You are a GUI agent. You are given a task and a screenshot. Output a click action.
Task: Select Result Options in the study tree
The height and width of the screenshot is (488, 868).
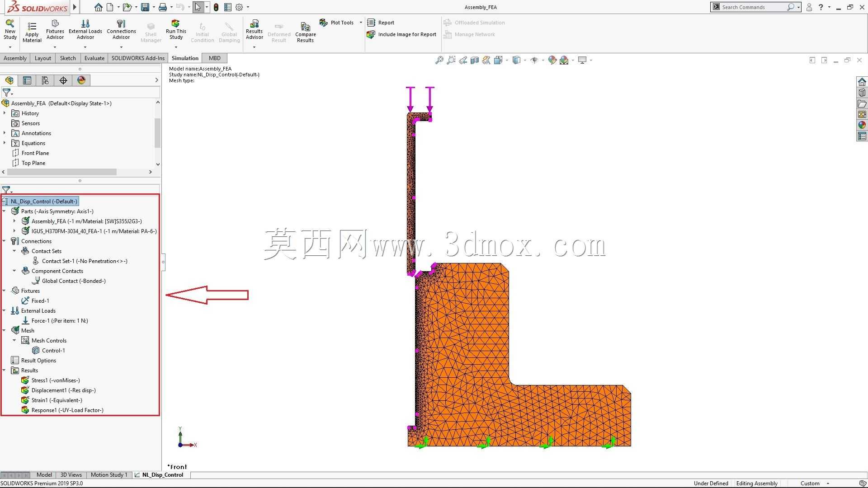pos(33,360)
